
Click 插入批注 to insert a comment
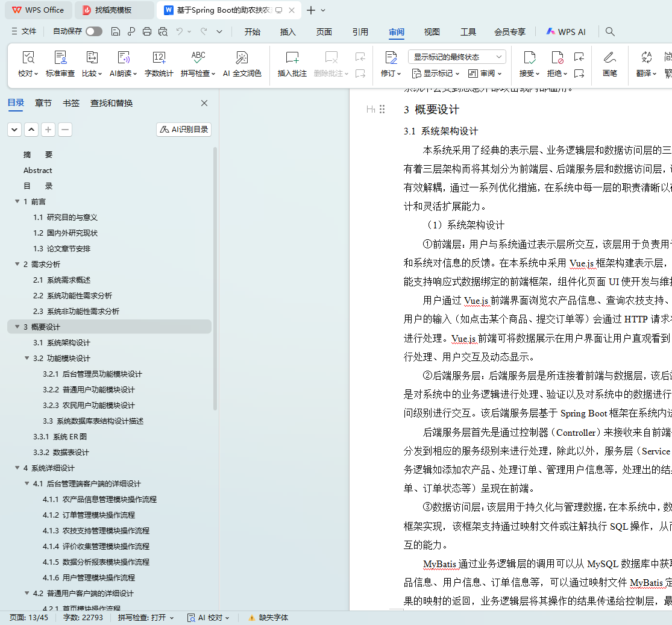[292, 58]
